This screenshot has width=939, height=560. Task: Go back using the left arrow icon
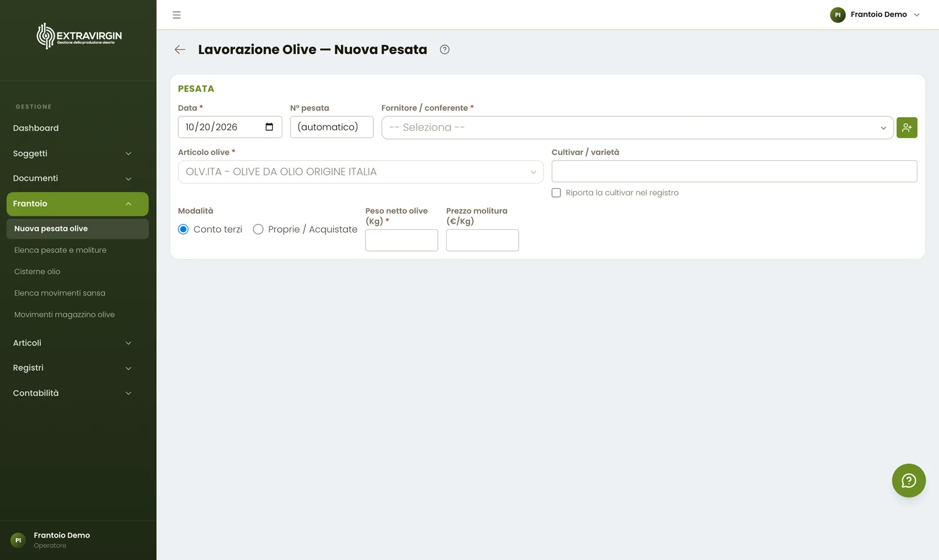pos(180,50)
